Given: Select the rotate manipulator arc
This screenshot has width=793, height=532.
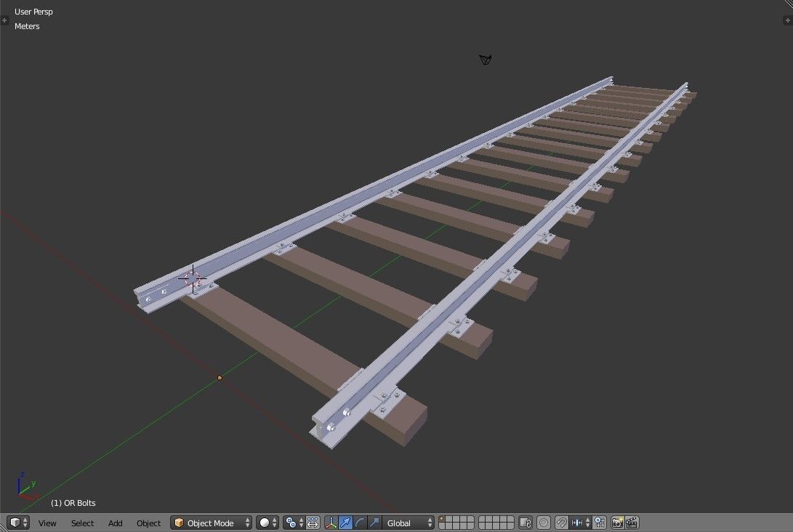Looking at the screenshot, I should coord(360,523).
